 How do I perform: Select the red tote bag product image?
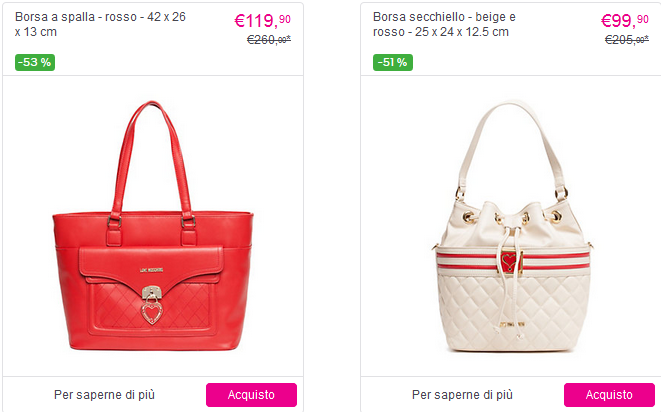tap(153, 226)
